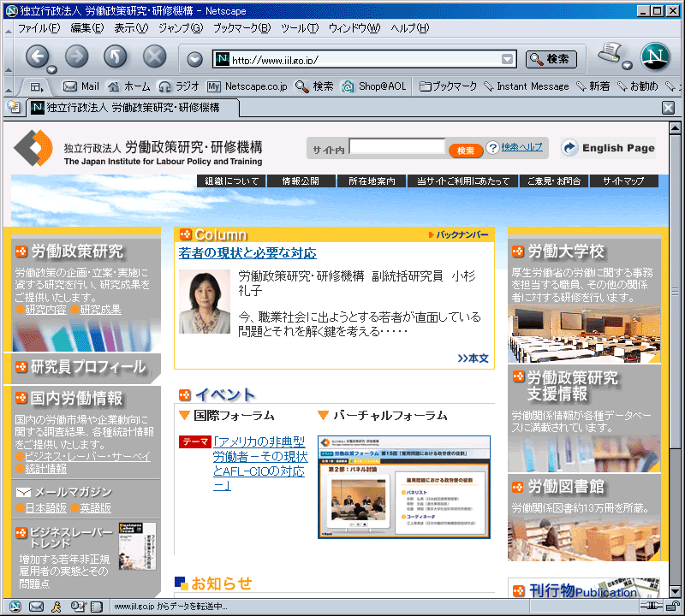This screenshot has height=616, width=685.
Task: Open the ジャンプ(G) menu
Action: (x=181, y=28)
